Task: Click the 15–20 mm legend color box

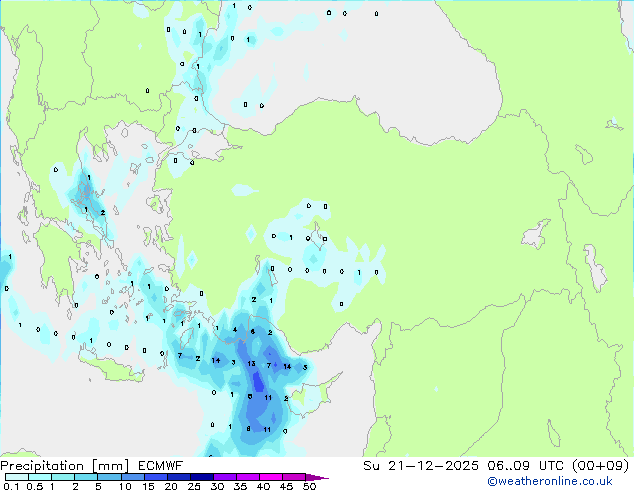Action: 155,477
